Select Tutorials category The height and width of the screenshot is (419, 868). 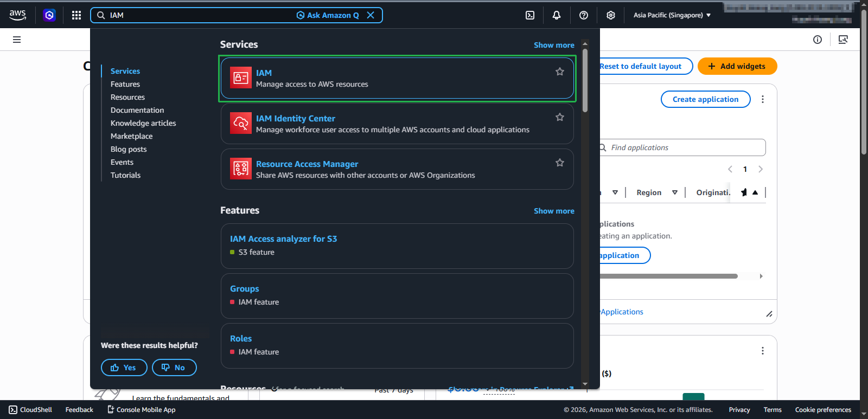point(125,175)
